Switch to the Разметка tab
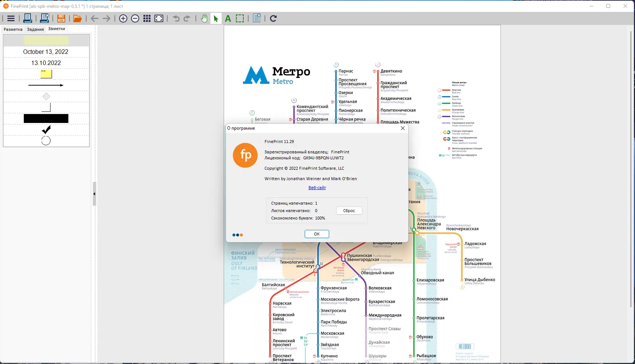635x364 pixels. click(x=13, y=29)
